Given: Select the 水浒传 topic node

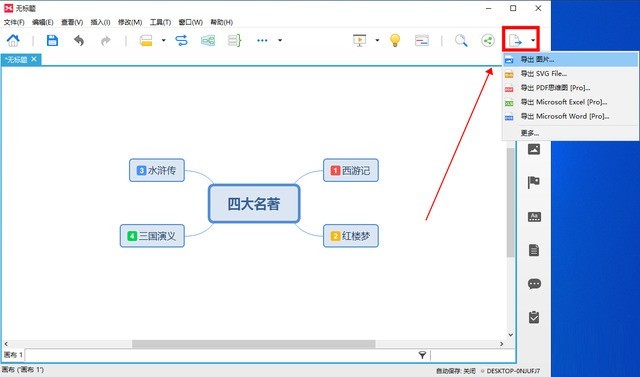Looking at the screenshot, I should 157,170.
